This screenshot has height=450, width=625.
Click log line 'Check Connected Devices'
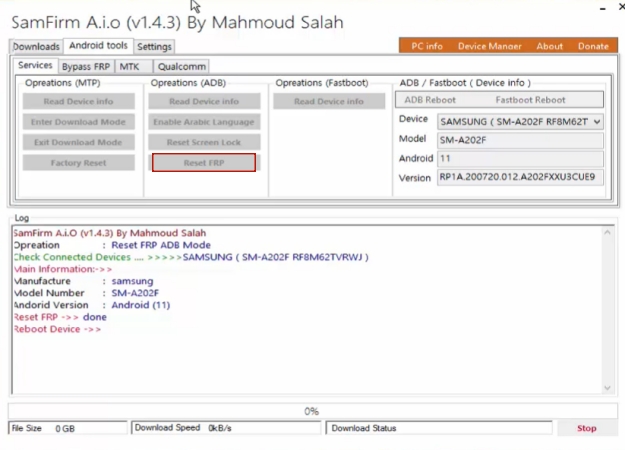pyautogui.click(x=191, y=257)
